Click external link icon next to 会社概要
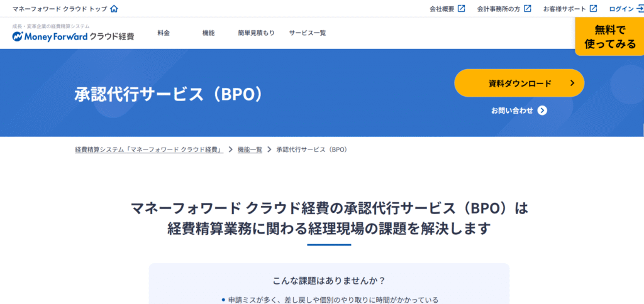644x304 pixels. 461,9
